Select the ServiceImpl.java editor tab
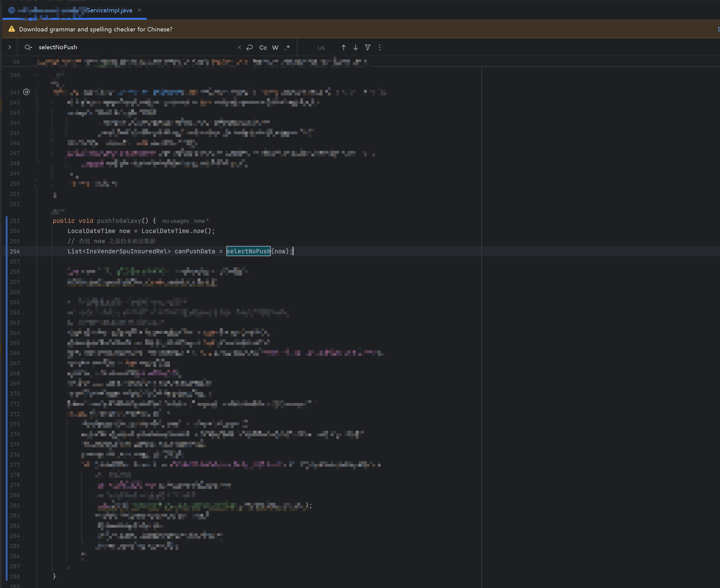720x588 pixels. pos(75,10)
